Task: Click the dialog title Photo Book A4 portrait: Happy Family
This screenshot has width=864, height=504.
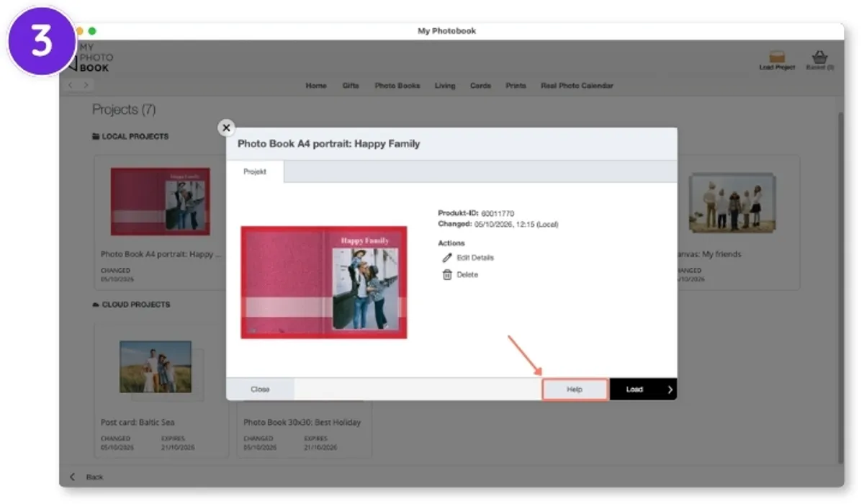Action: (328, 144)
